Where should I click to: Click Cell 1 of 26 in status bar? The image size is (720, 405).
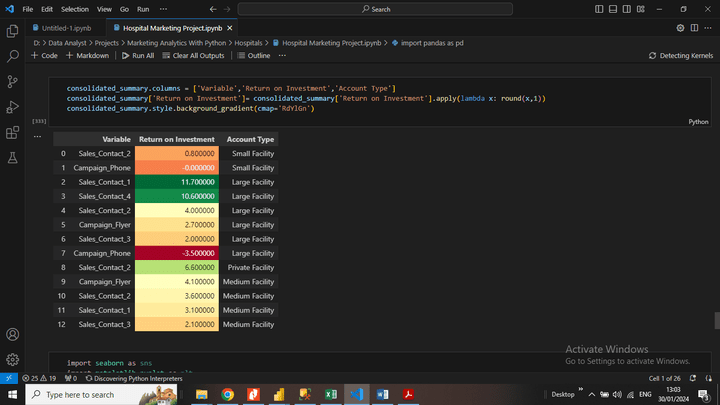coord(664,378)
